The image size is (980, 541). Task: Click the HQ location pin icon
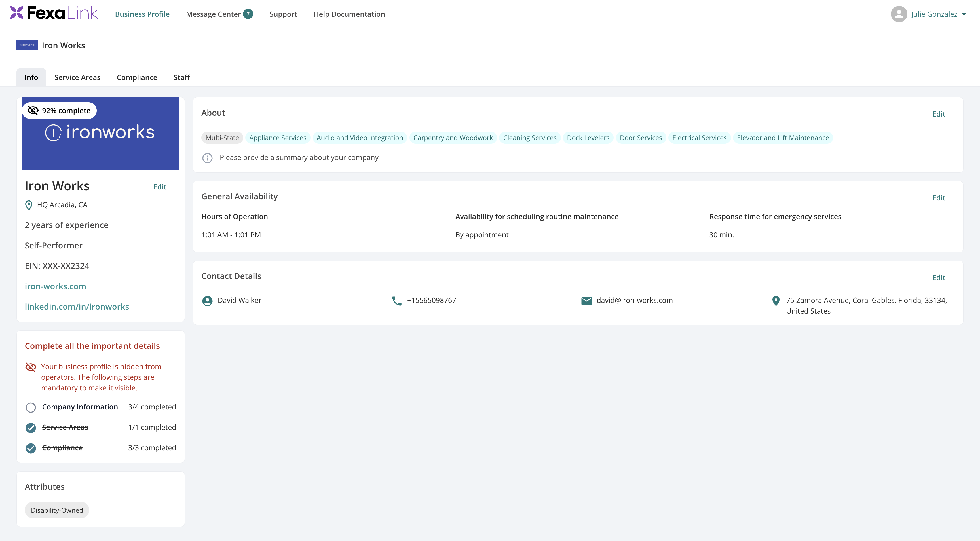[29, 205]
